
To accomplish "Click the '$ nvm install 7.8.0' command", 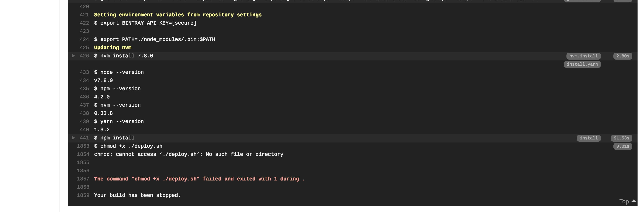I will 123,56.
